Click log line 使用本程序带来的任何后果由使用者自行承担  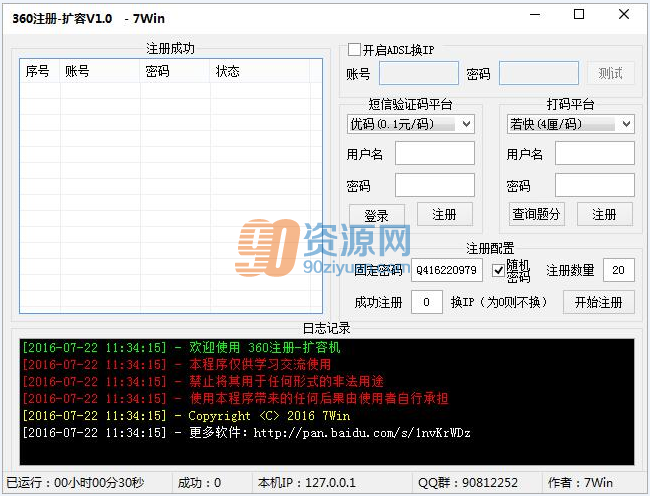tap(235, 398)
